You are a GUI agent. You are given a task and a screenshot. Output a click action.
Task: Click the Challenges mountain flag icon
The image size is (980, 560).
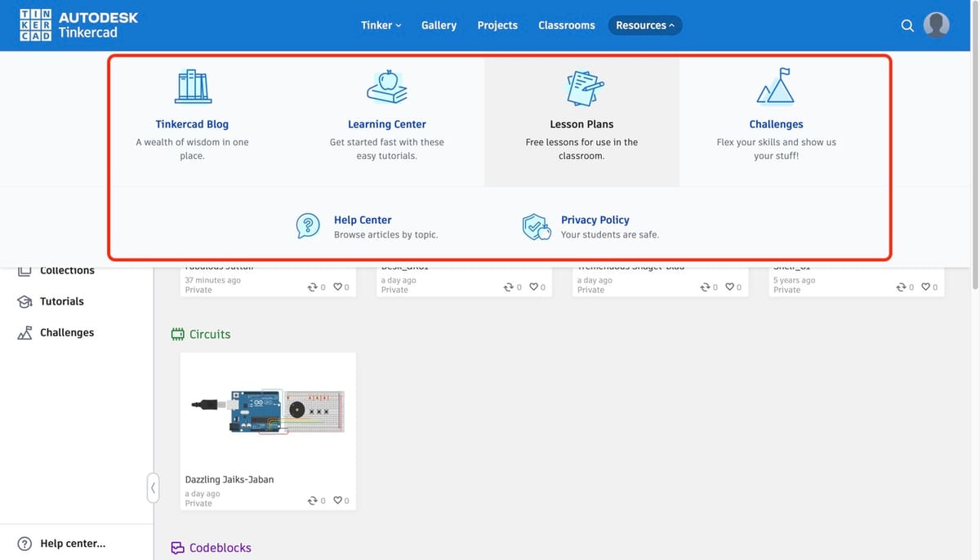776,87
